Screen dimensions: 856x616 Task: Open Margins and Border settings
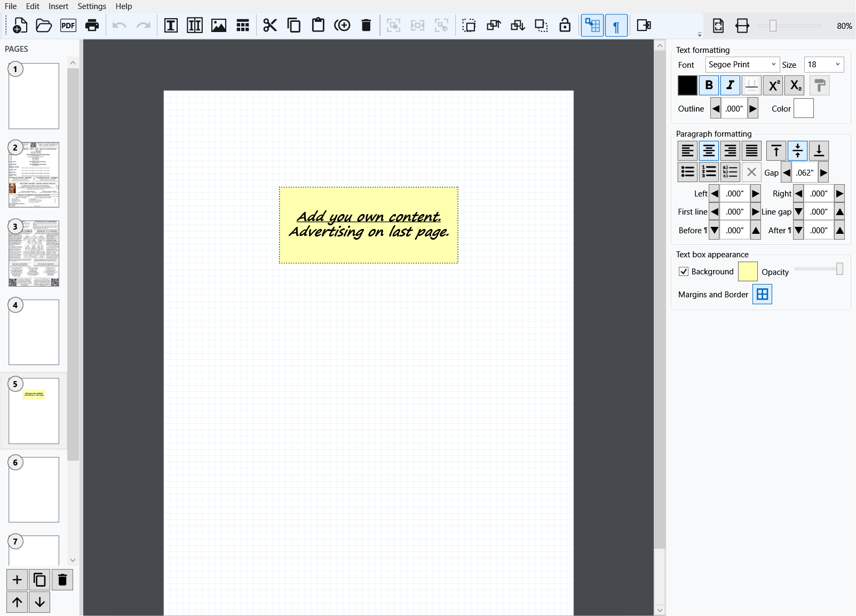coord(763,294)
